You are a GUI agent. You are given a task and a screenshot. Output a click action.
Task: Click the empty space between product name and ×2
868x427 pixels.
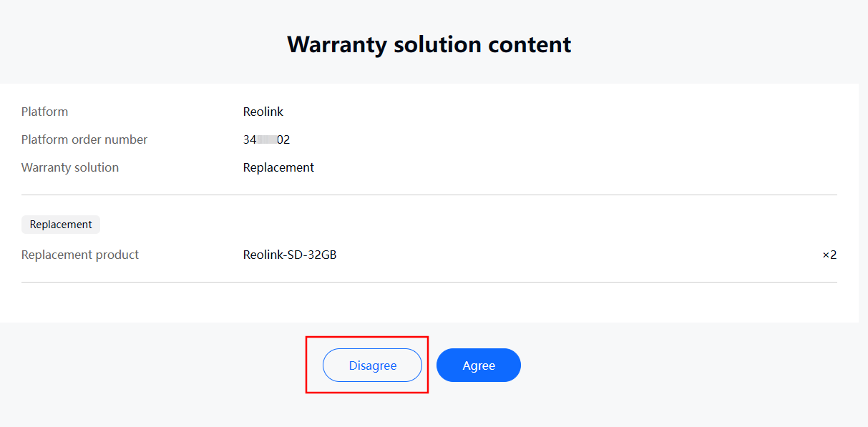[x=580, y=255]
